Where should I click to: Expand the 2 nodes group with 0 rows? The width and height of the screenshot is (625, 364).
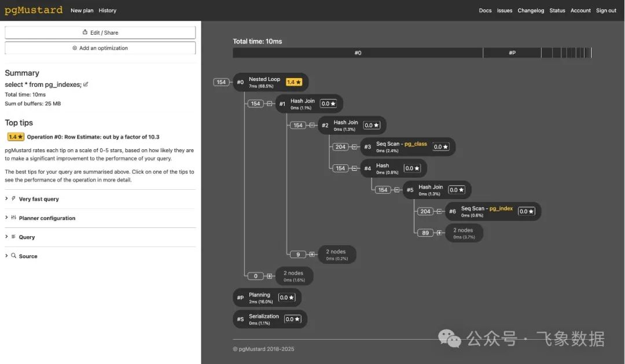[x=270, y=276]
